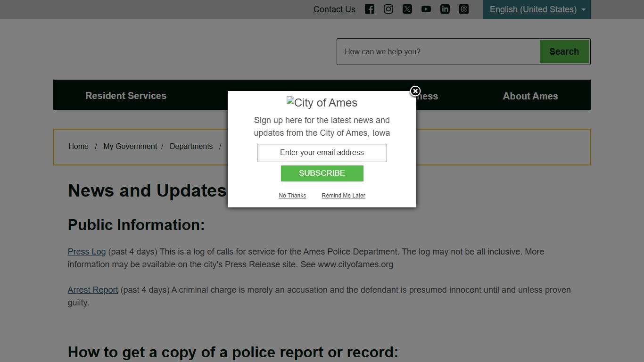Screen dimensions: 644x362
Task: Dismiss the newsletter popup with the X icon
Action: tap(415, 91)
